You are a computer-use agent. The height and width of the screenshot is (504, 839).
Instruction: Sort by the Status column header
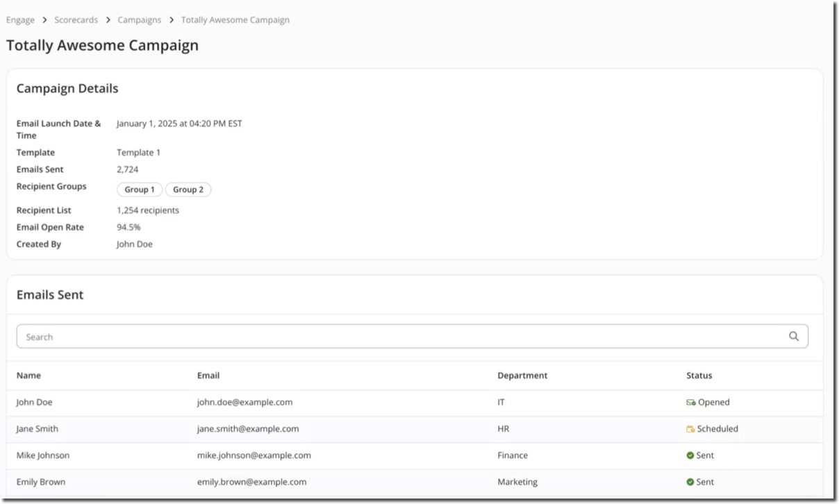[x=699, y=376]
